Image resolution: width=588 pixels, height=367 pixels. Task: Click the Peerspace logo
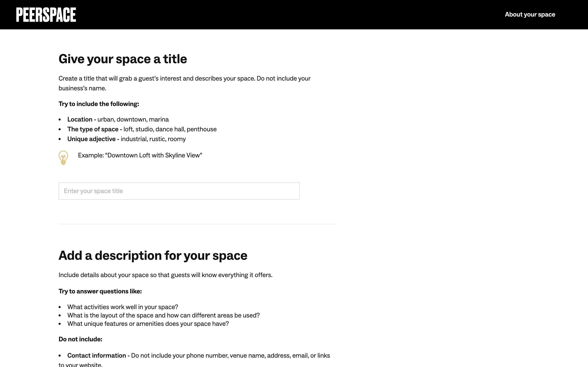coord(46,14)
